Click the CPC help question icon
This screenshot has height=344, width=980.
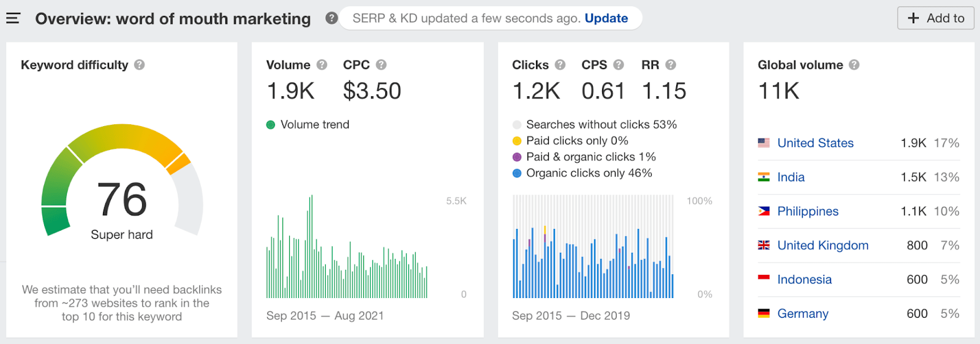381,65
